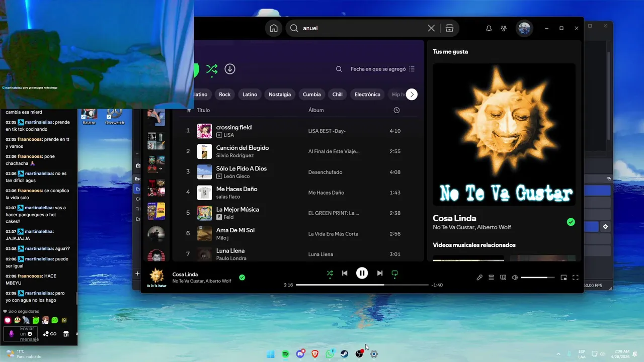Download the playlist with the arrow icon
644x362 pixels.
pyautogui.click(x=230, y=69)
